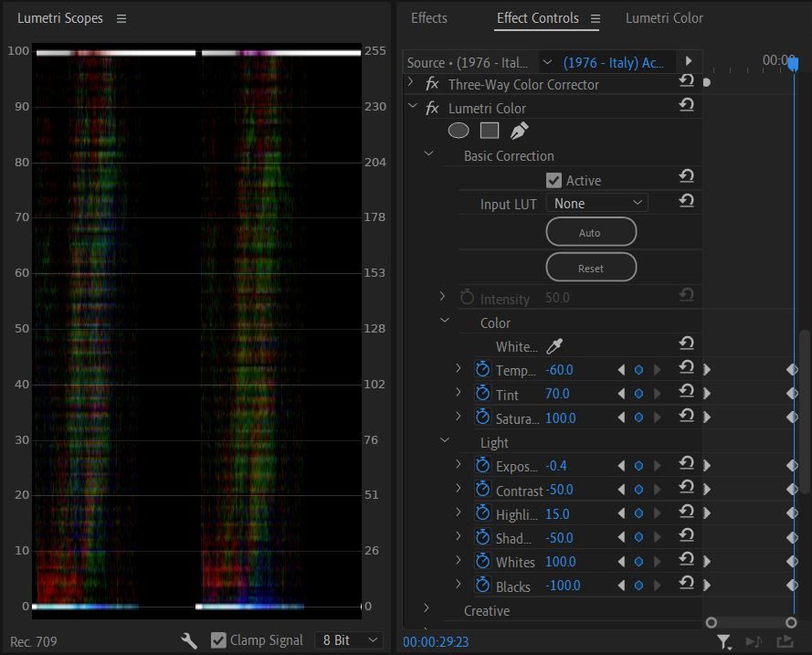This screenshot has height=655, width=812.
Task: Click the Auto button
Action: [x=591, y=232]
